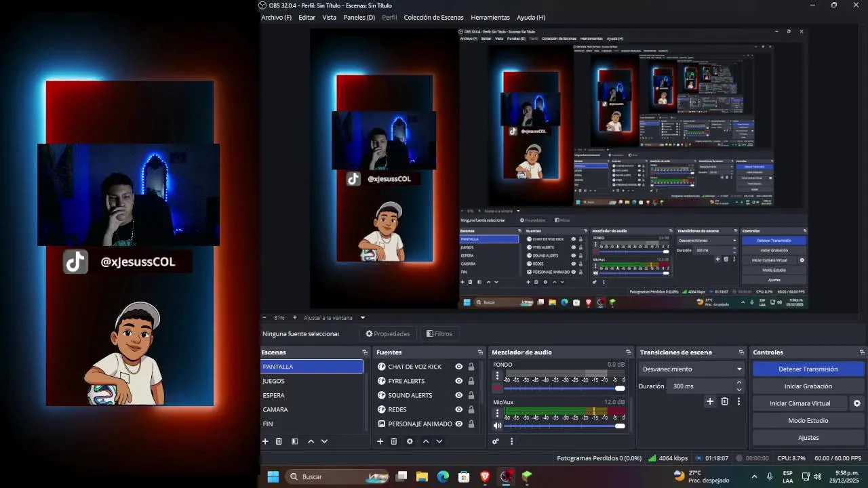868x488 pixels.
Task: Hide FYRE ALERTS source
Action: click(x=458, y=381)
